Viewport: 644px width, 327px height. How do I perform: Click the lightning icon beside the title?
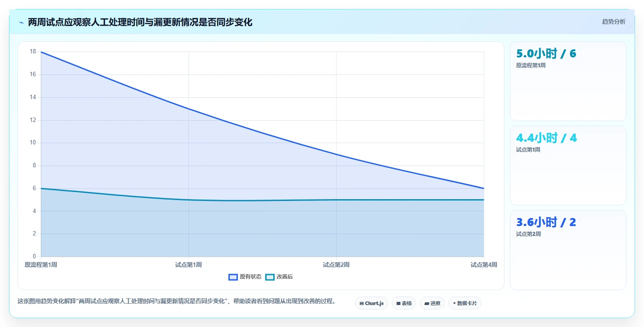(21, 22)
